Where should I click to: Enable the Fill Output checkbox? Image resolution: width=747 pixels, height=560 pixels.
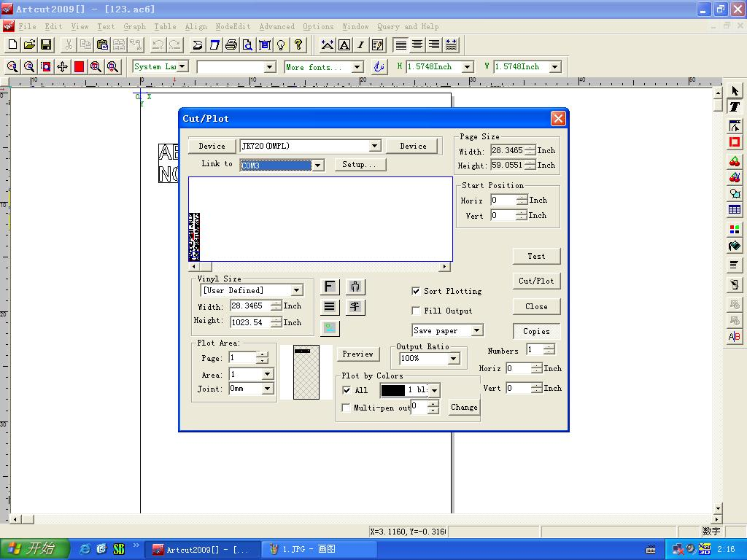[x=416, y=311]
